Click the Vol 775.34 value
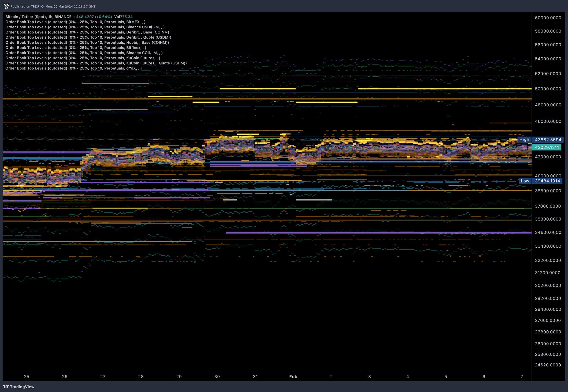Viewport: 568px width, 392px height. [123, 17]
